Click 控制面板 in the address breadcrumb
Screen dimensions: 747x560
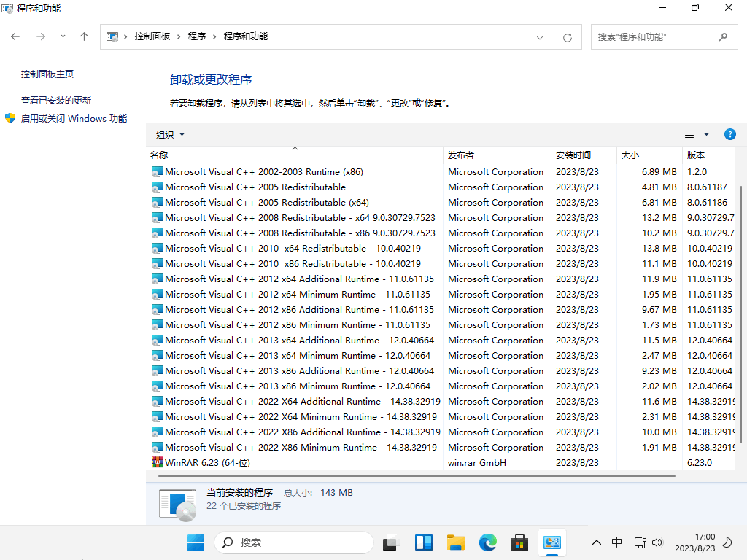point(152,36)
